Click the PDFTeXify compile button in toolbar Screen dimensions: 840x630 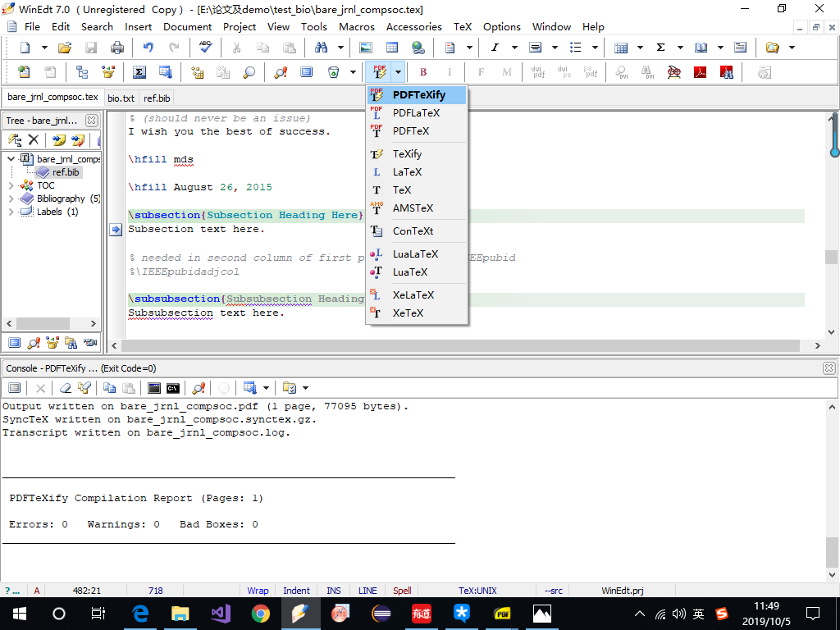point(379,72)
